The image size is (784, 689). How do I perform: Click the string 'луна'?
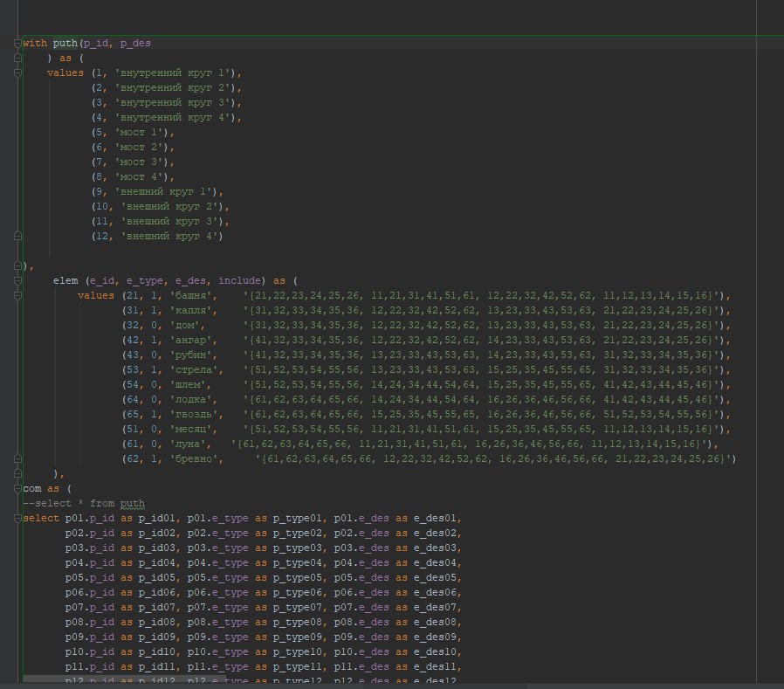point(188,444)
